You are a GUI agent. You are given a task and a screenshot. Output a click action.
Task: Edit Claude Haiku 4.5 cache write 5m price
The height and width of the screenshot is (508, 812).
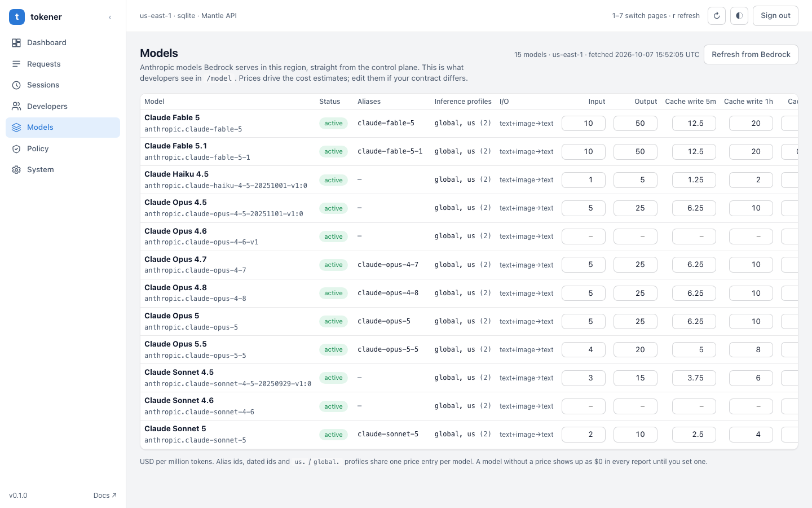(694, 180)
